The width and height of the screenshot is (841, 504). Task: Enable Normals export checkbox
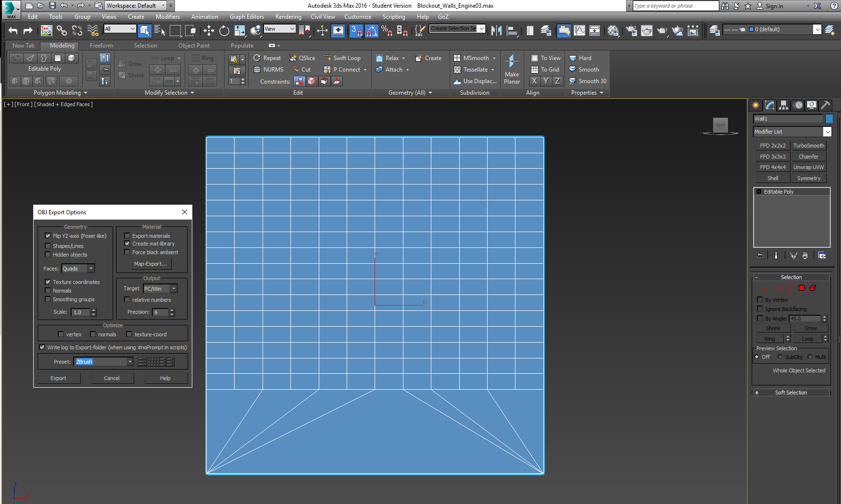point(48,291)
